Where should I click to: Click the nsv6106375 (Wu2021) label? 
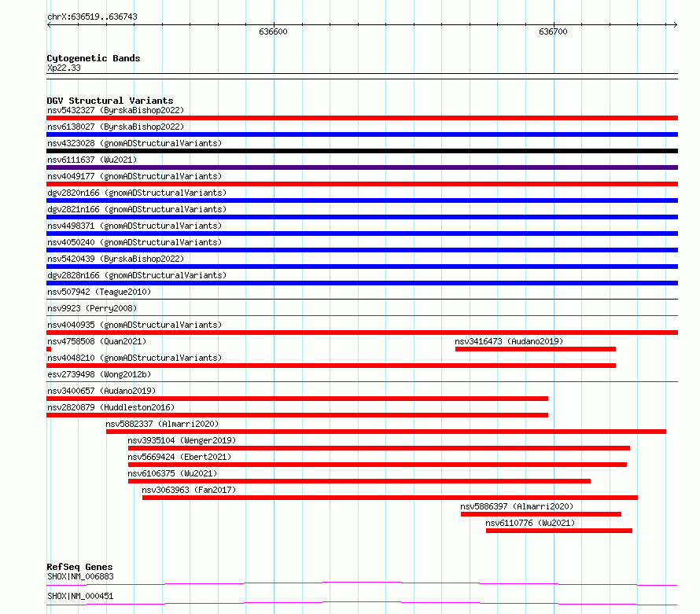[x=172, y=473]
